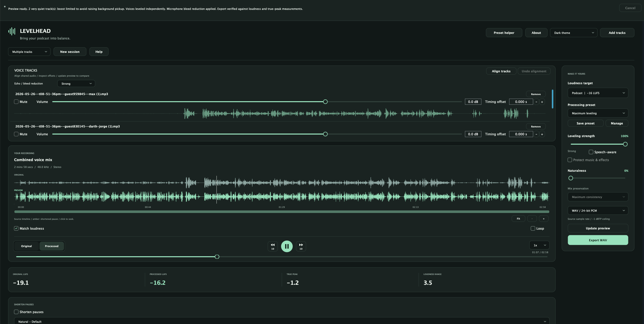Click Update preview
644x324 pixels.
(598, 228)
